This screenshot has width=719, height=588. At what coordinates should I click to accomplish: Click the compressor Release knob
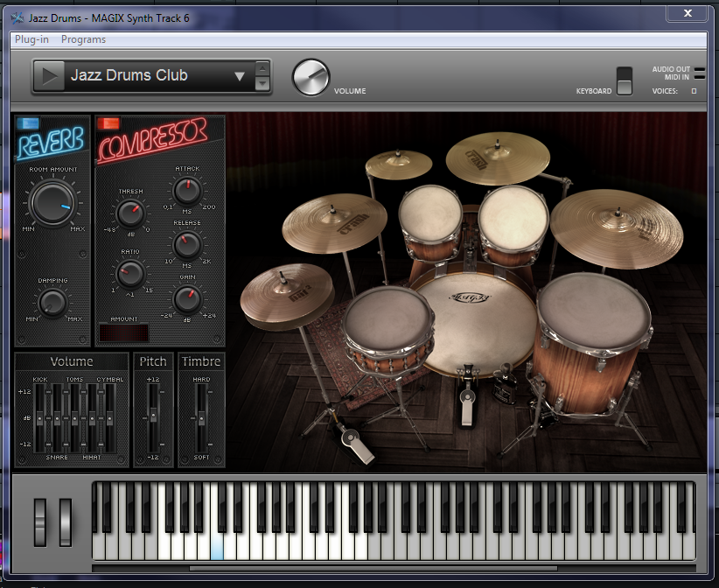point(187,244)
